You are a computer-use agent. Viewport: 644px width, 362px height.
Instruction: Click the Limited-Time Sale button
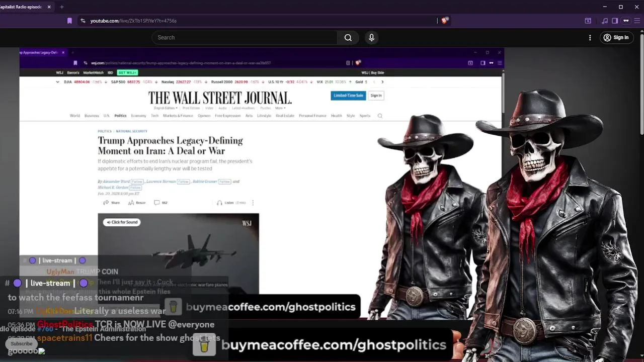pos(348,96)
